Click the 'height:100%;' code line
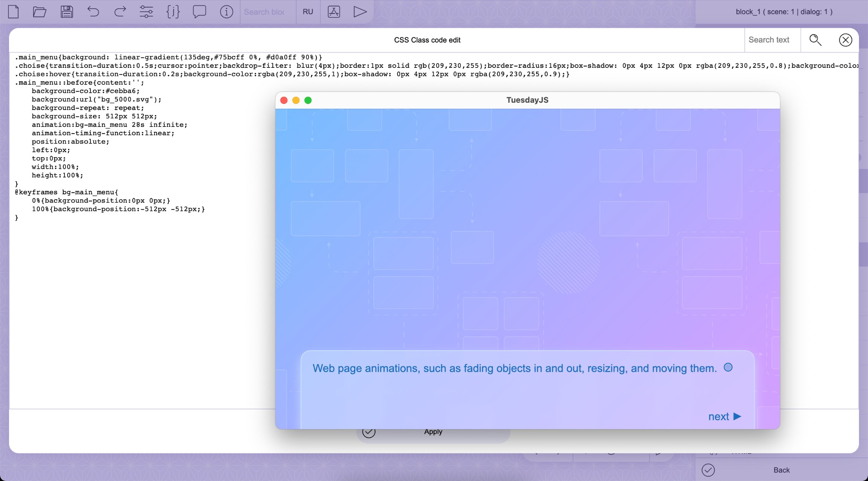Screen dimensions: 868x481 tap(57, 176)
